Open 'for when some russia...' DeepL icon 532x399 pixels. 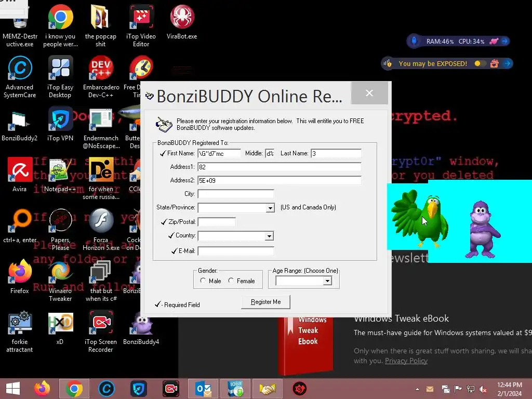101,178
